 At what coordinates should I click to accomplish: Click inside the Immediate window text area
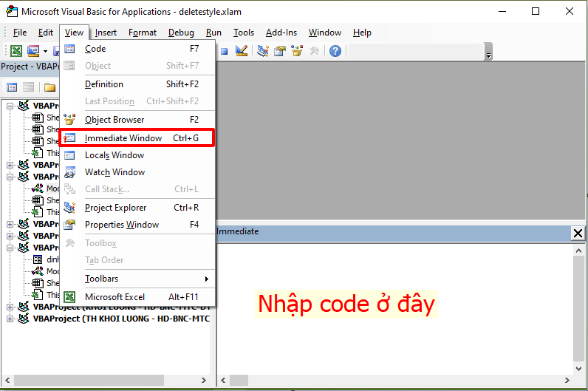pos(395,308)
